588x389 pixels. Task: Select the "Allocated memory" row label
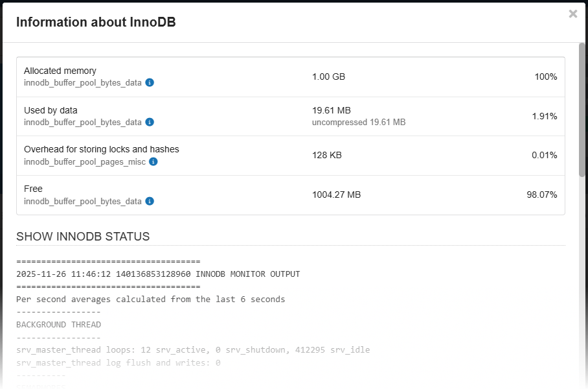tap(60, 71)
